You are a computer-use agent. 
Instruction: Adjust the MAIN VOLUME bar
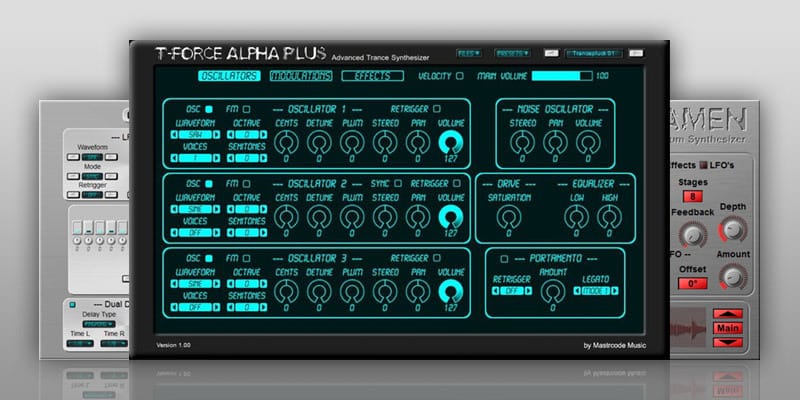(x=562, y=76)
